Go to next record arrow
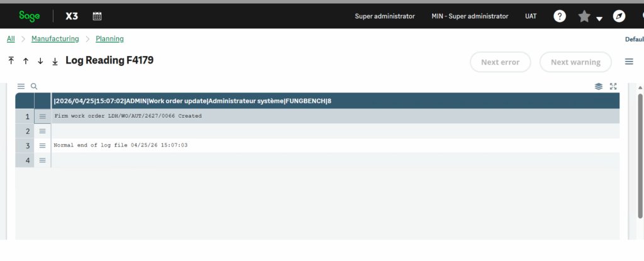 (x=40, y=61)
